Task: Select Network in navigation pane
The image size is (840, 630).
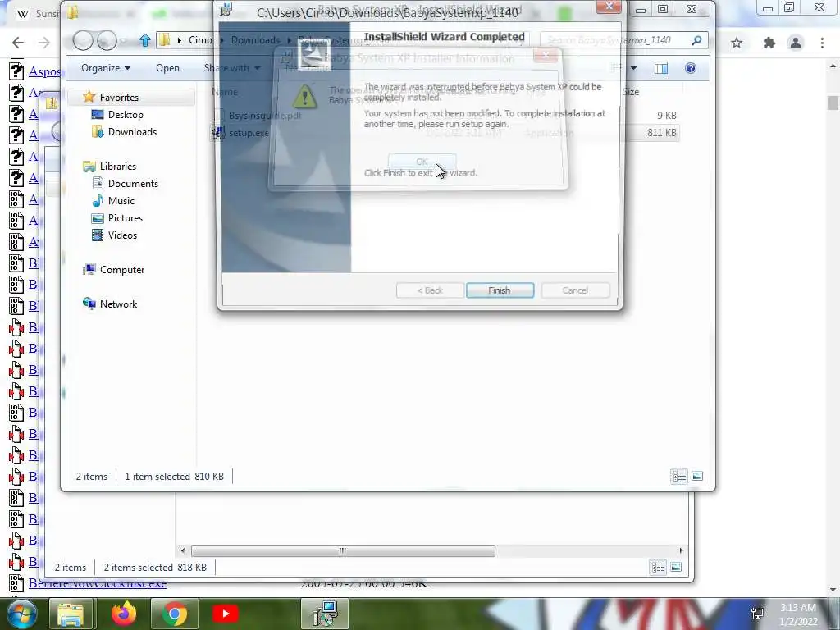Action: click(x=118, y=304)
